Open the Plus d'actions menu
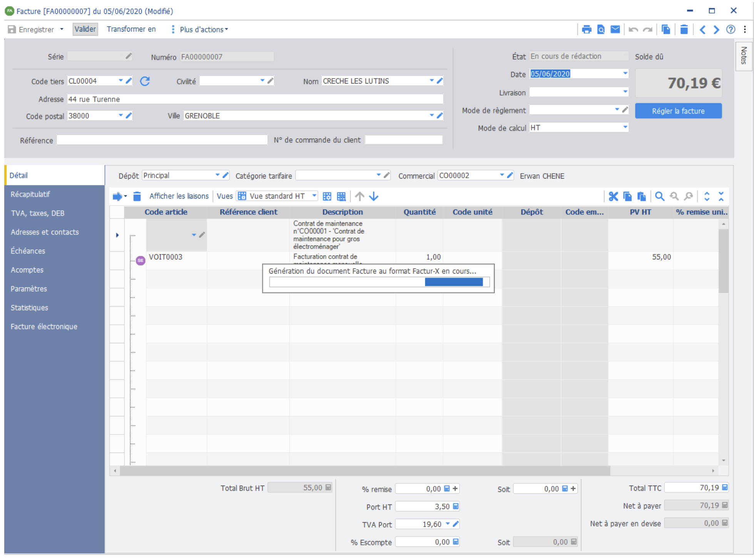 (x=200, y=30)
